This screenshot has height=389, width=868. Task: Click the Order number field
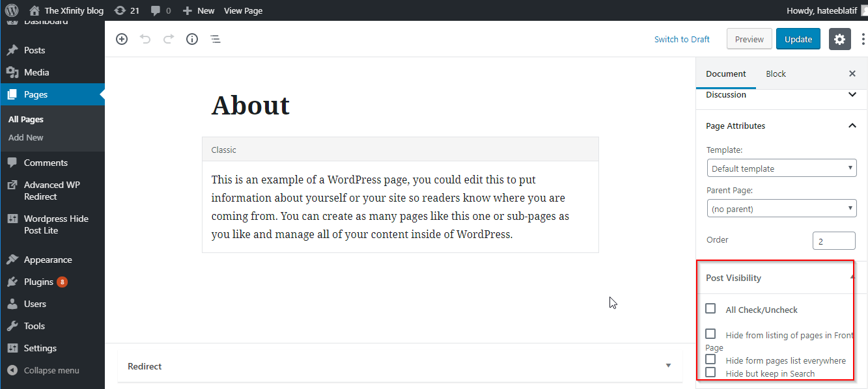[x=834, y=241]
